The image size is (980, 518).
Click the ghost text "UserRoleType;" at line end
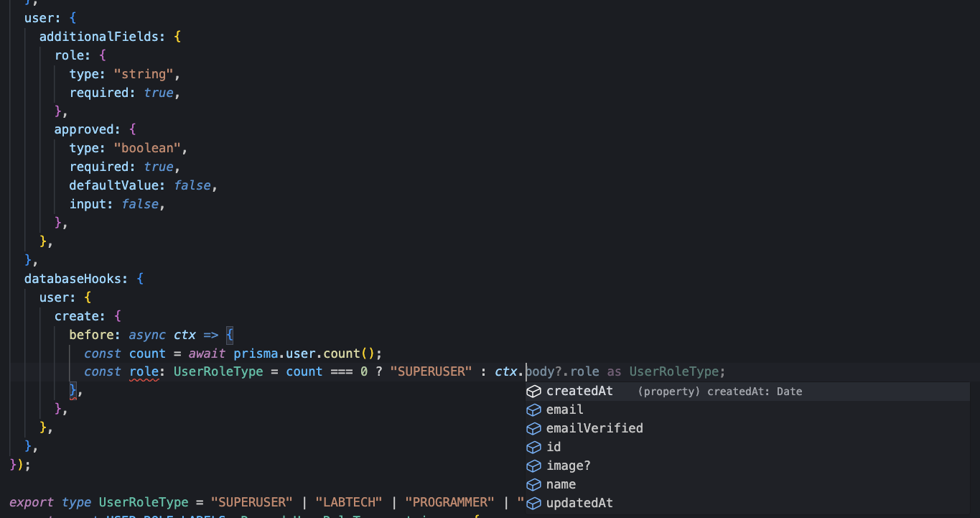[678, 371]
